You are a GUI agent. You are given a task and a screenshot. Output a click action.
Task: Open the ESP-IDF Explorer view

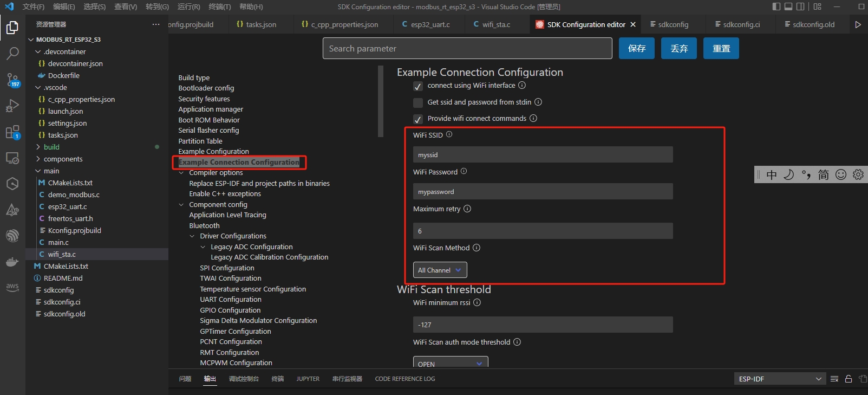[12, 236]
